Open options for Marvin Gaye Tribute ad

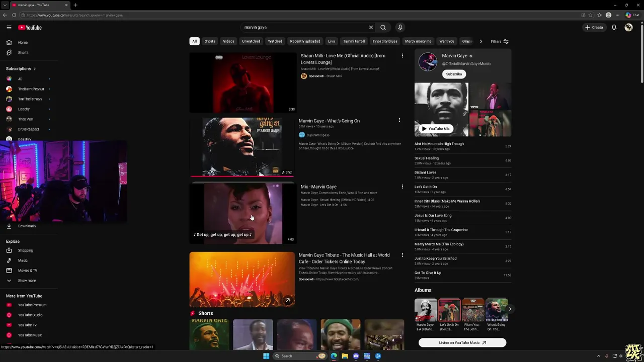402,255
